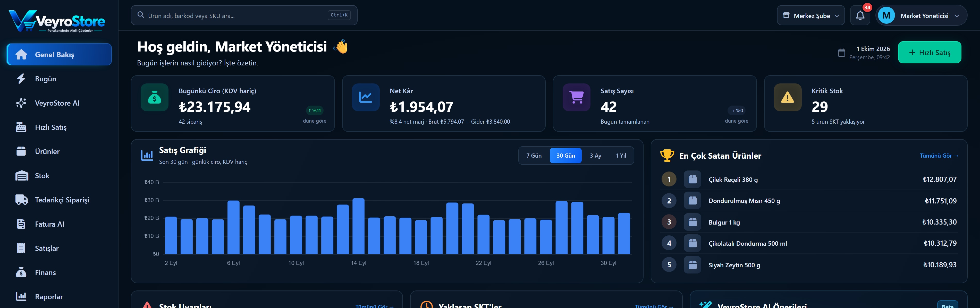Click the M avatar circle
The height and width of the screenshot is (308, 980).
[886, 16]
